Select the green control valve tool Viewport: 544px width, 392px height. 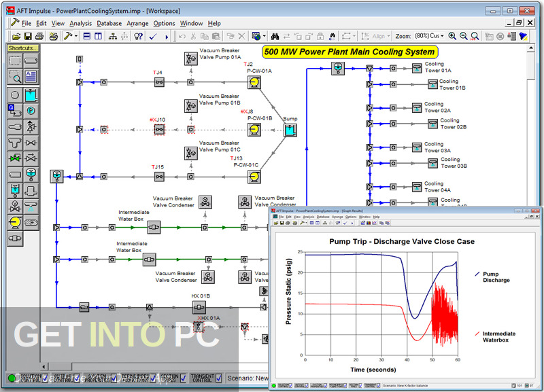(15, 158)
